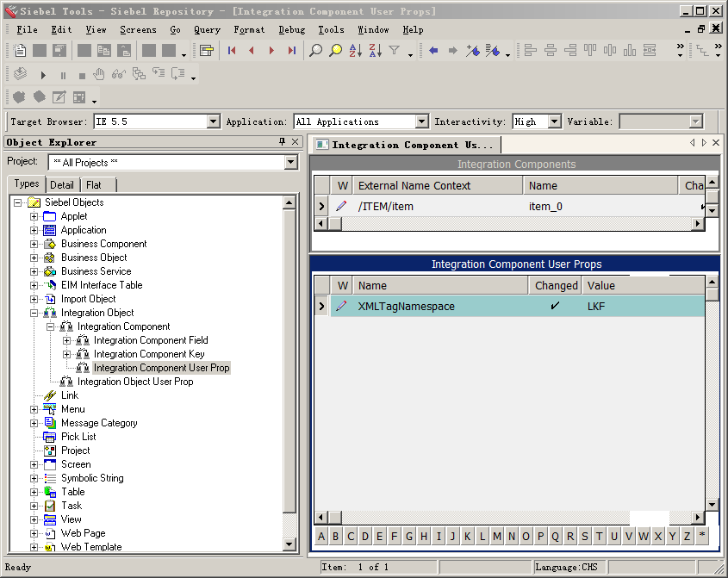Click the Watch glasses icon

[x=118, y=74]
